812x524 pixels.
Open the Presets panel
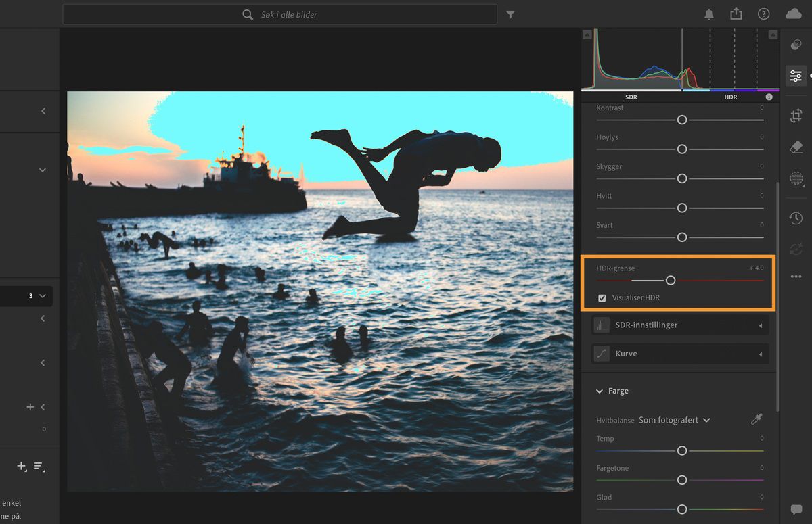coord(796,45)
